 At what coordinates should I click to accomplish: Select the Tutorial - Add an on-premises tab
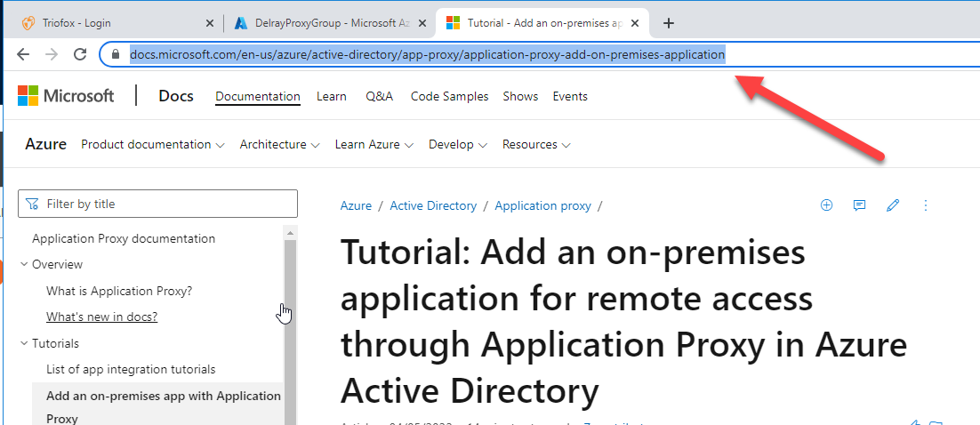click(x=542, y=23)
